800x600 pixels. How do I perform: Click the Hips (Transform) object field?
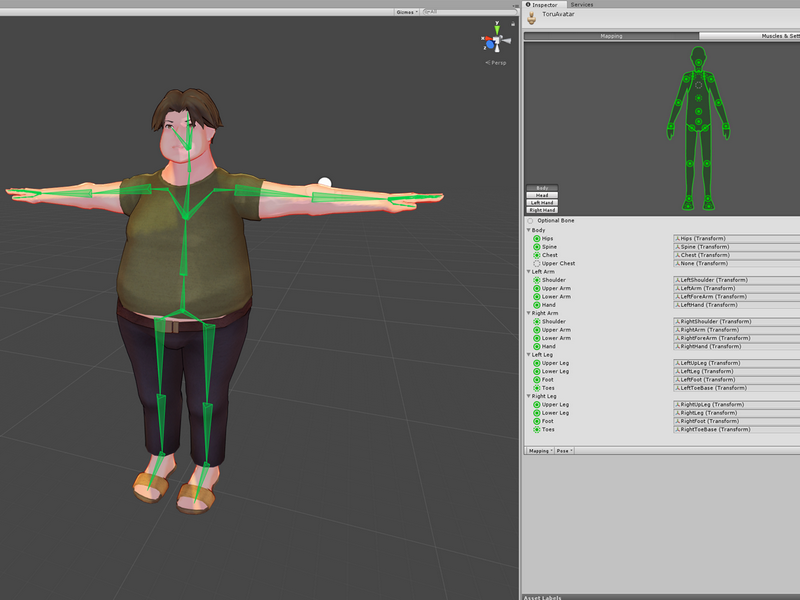coord(736,238)
